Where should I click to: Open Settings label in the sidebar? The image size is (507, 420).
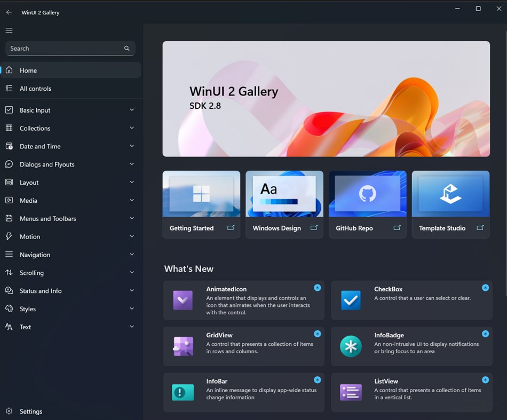pos(31,411)
